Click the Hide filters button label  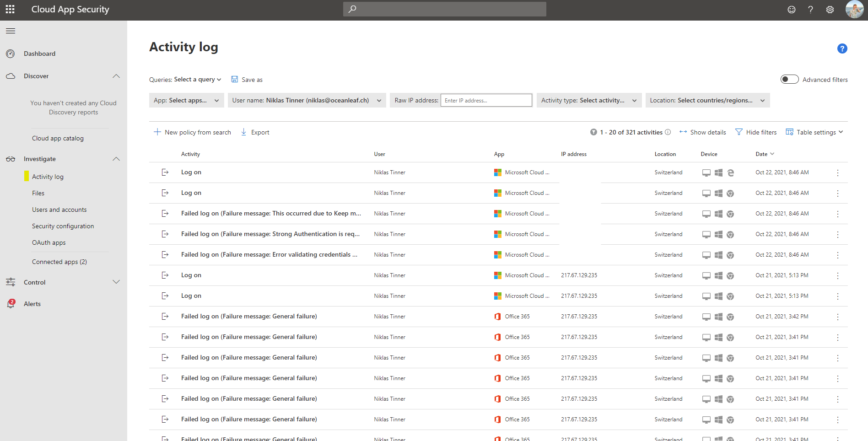click(761, 132)
